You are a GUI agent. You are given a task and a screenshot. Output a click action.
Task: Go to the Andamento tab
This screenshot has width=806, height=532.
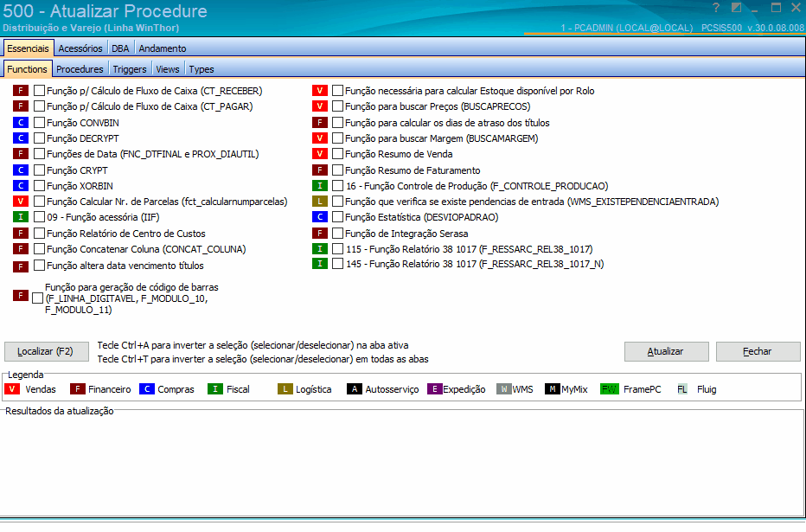[x=163, y=48]
